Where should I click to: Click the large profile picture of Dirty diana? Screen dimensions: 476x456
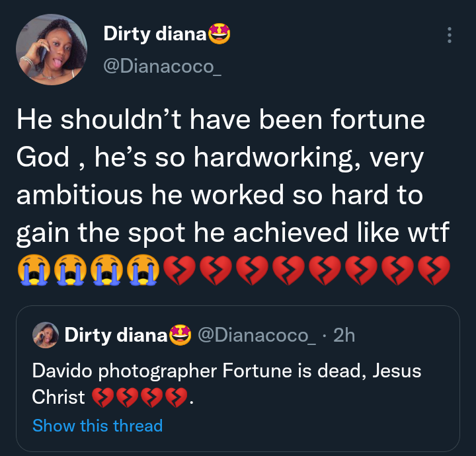(52, 50)
